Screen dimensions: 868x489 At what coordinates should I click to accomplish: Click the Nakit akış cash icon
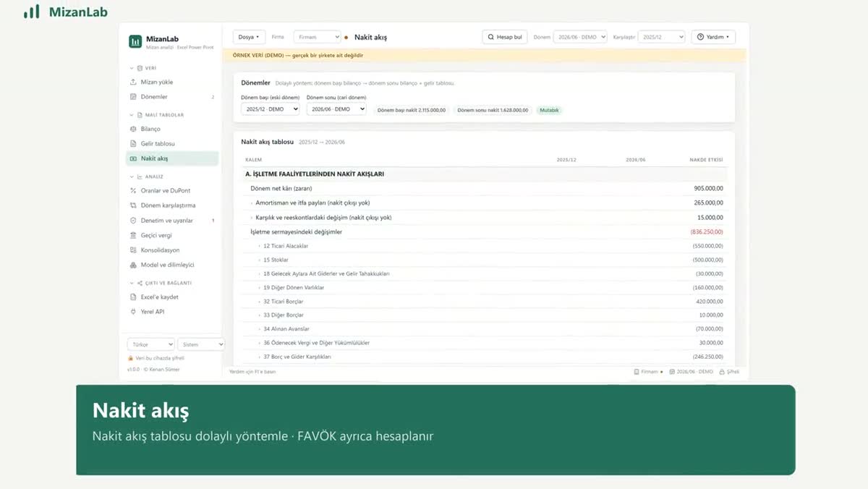coord(133,158)
